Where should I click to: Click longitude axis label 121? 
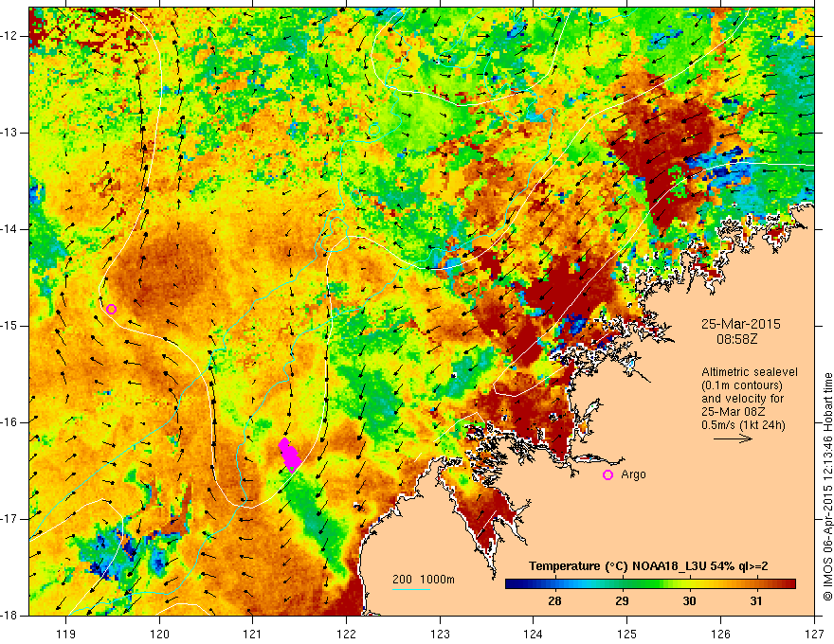click(x=253, y=635)
